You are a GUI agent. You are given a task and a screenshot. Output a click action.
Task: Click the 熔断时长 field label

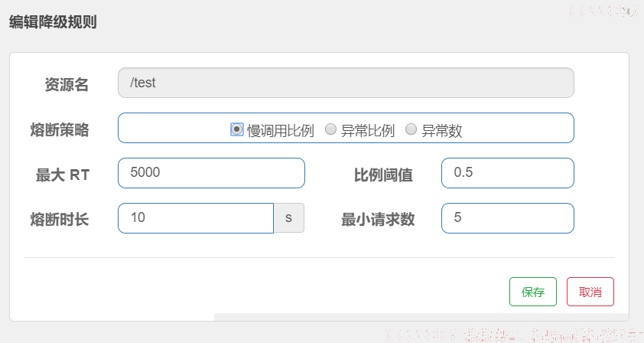[60, 220]
